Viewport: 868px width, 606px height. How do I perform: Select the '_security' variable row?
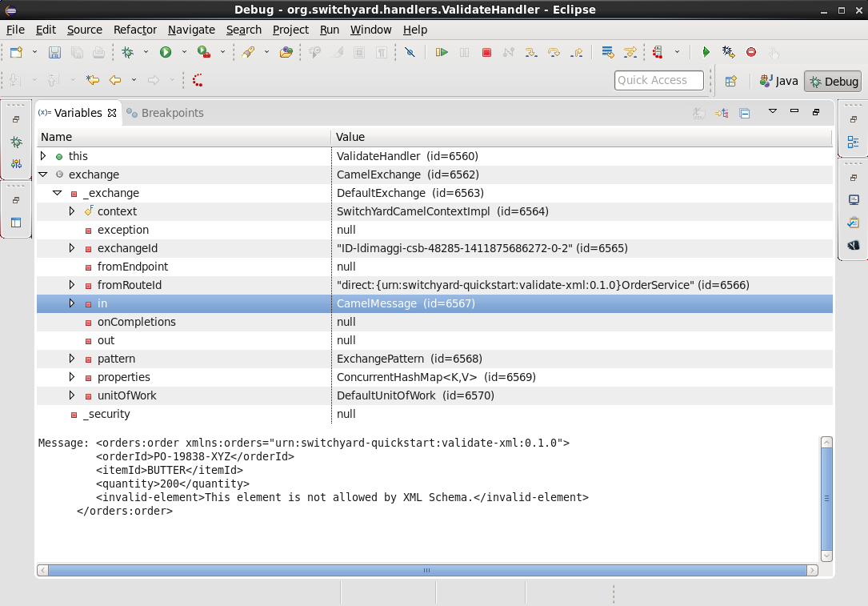(434, 414)
